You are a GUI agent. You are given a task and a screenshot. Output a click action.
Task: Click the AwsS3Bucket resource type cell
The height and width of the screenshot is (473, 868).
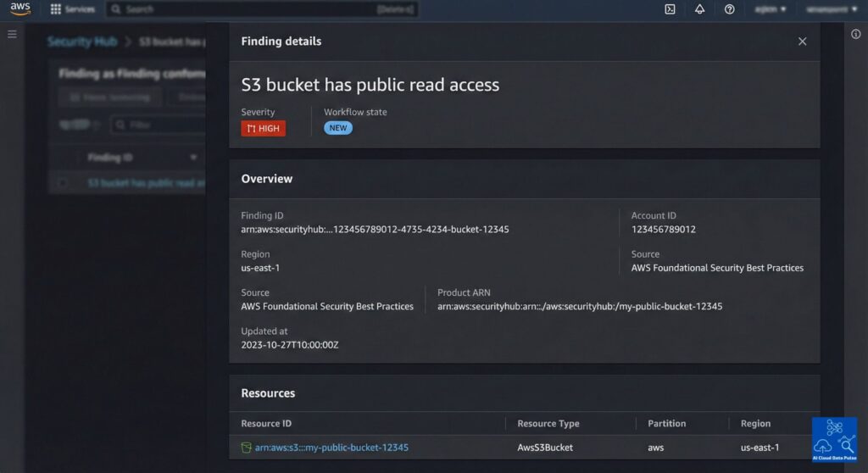tap(545, 448)
